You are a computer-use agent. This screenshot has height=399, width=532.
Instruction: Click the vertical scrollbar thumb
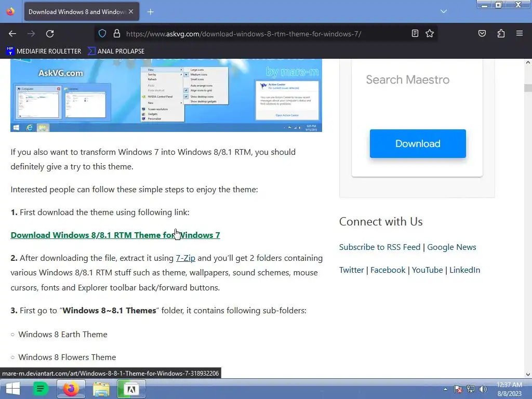(x=528, y=88)
